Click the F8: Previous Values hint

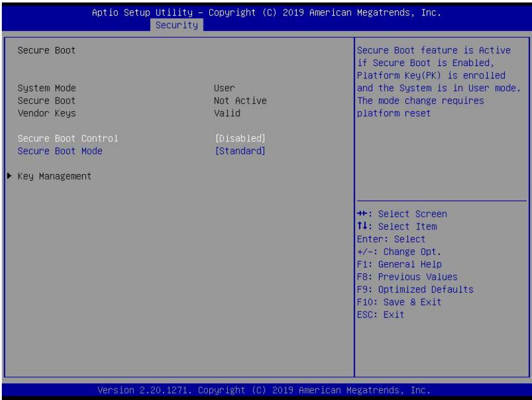coord(407,277)
